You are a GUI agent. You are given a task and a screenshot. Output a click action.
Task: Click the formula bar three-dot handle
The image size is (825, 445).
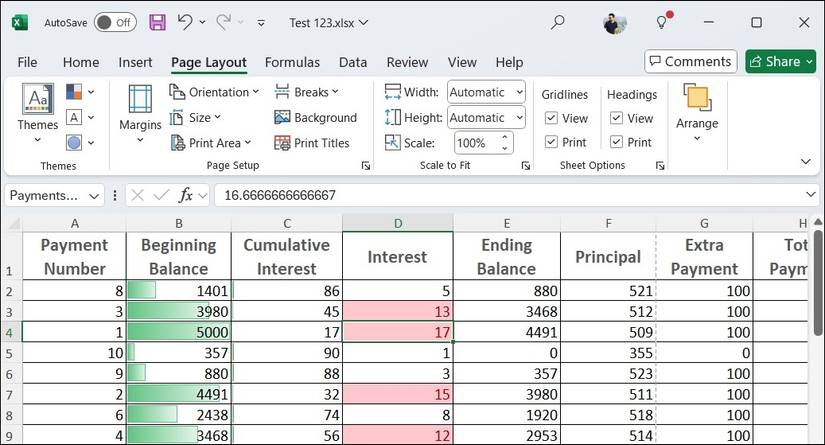115,195
